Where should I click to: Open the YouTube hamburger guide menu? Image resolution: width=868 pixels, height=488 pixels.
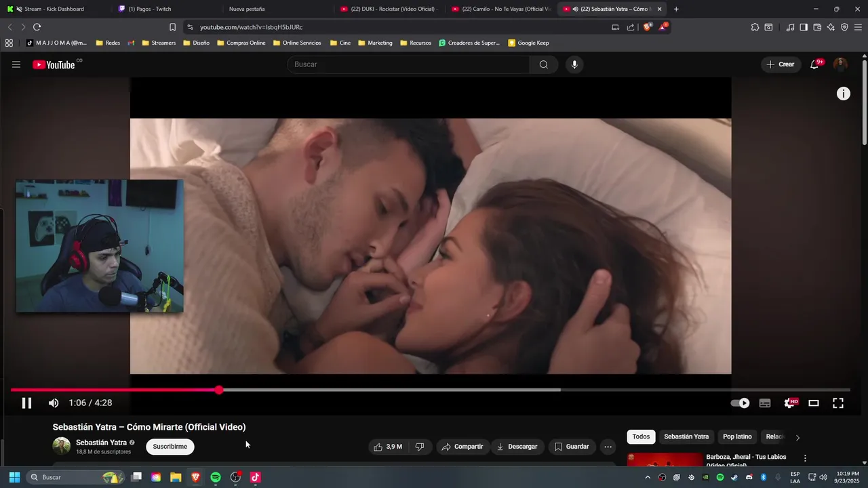[x=16, y=64]
